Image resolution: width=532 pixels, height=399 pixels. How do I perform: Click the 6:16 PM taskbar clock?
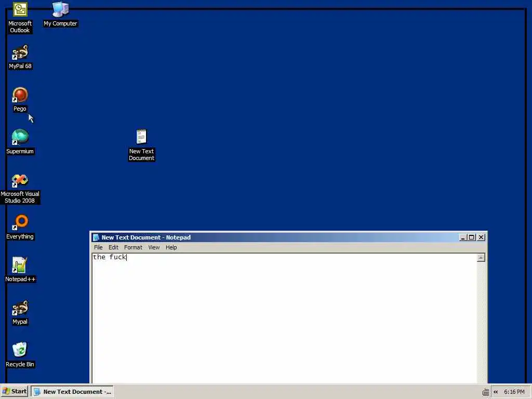tap(514, 392)
